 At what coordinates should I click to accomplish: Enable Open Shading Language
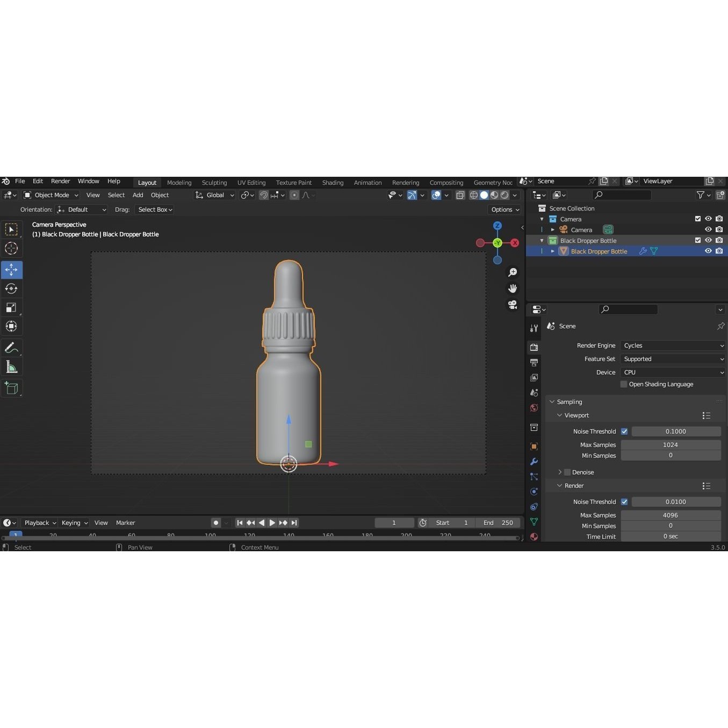(623, 384)
